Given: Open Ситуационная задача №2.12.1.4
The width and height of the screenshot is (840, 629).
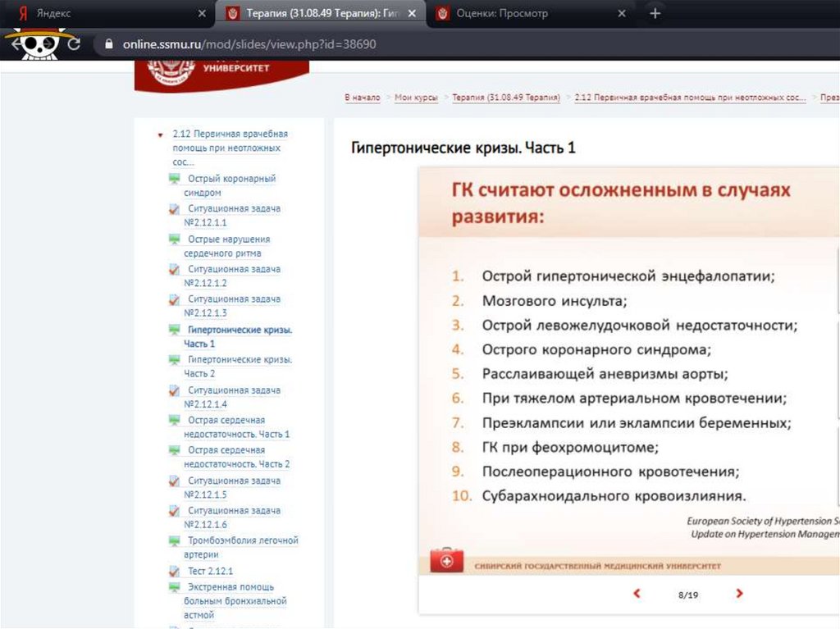Looking at the screenshot, I should pyautogui.click(x=232, y=397).
